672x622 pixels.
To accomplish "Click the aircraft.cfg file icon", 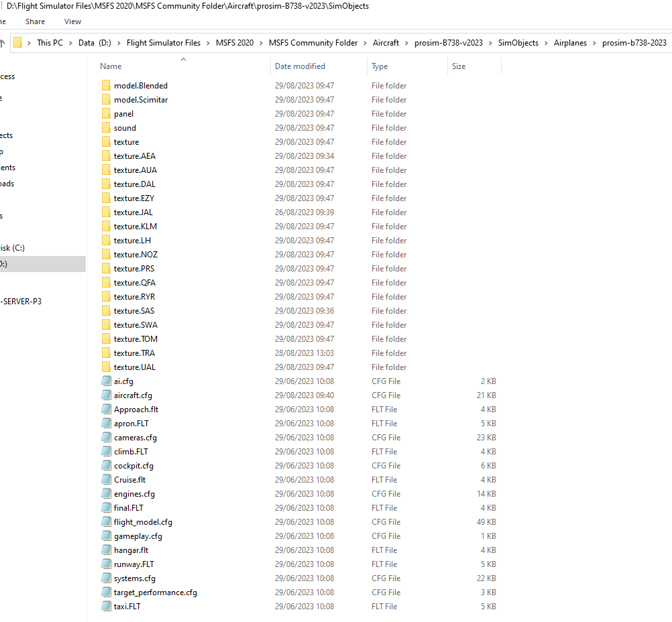I will click(x=106, y=395).
